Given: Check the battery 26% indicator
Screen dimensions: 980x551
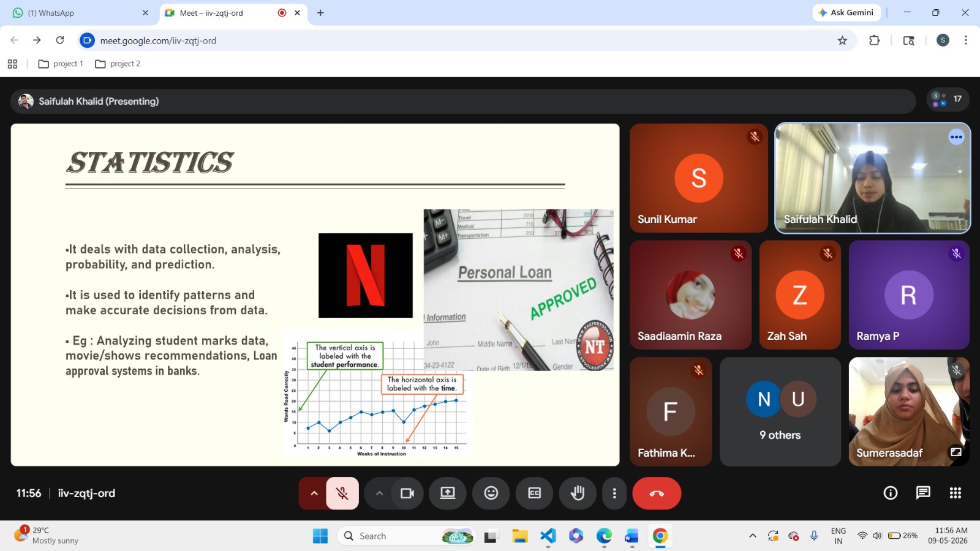Looking at the screenshot, I should tap(903, 536).
